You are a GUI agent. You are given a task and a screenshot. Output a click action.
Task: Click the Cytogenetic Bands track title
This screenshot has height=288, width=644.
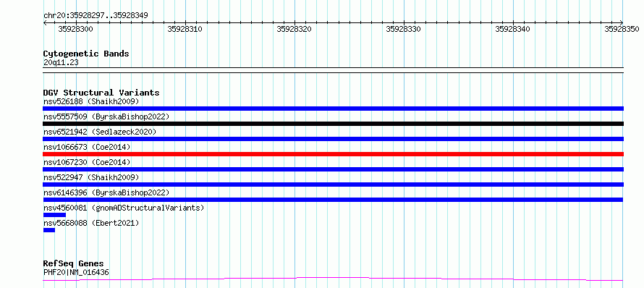pos(86,54)
